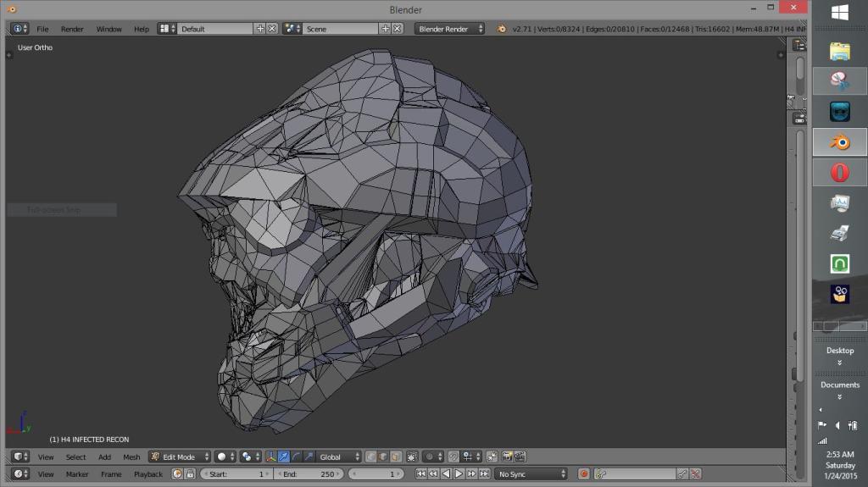This screenshot has width=868, height=487.
Task: Open the Window menu
Action: [108, 29]
